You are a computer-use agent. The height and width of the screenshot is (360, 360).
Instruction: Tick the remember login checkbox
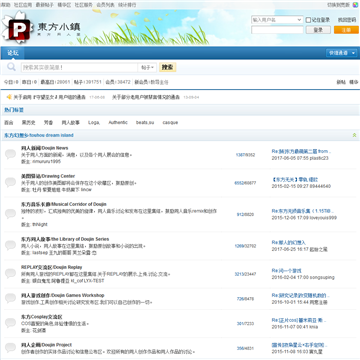(308, 20)
